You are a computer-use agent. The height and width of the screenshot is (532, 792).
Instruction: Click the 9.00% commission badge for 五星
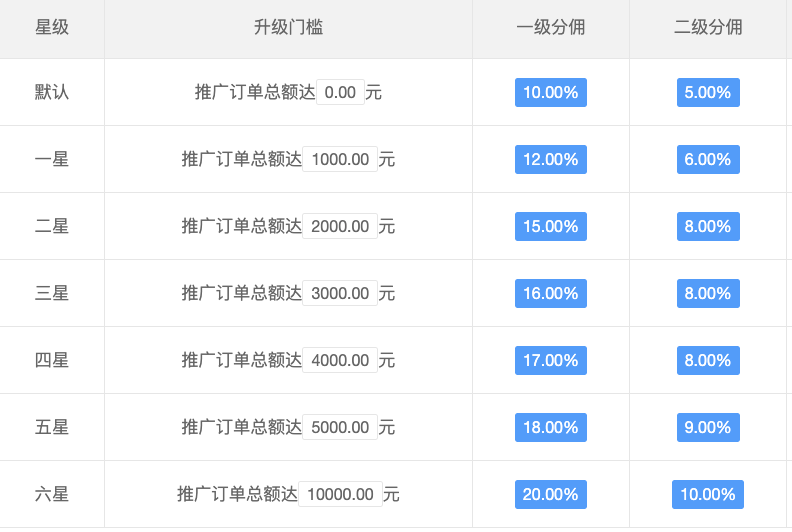click(708, 428)
